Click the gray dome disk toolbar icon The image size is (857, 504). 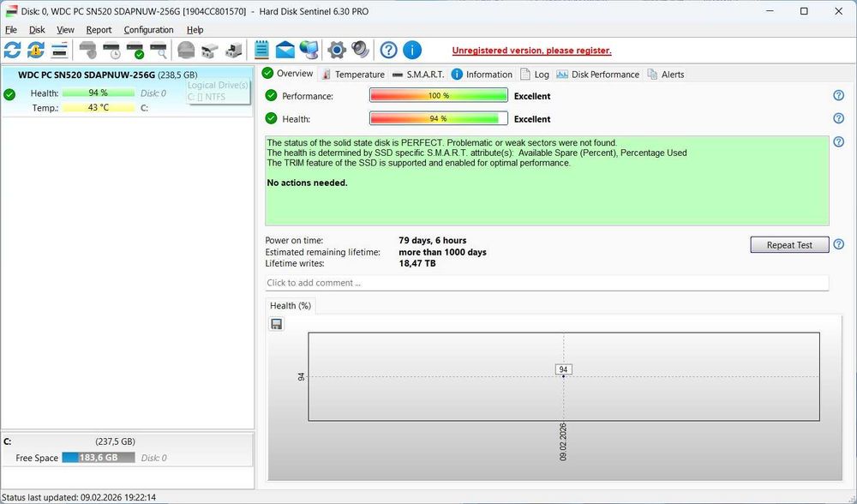click(x=186, y=50)
